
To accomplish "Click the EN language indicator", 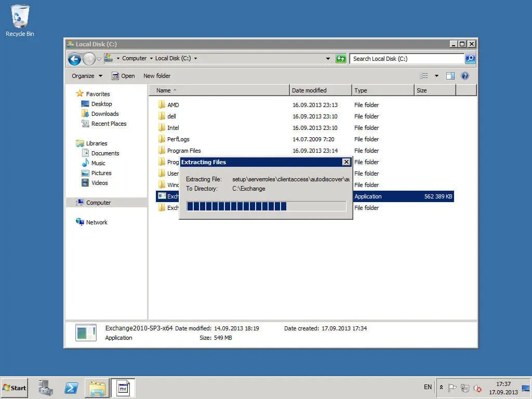I will [x=428, y=387].
